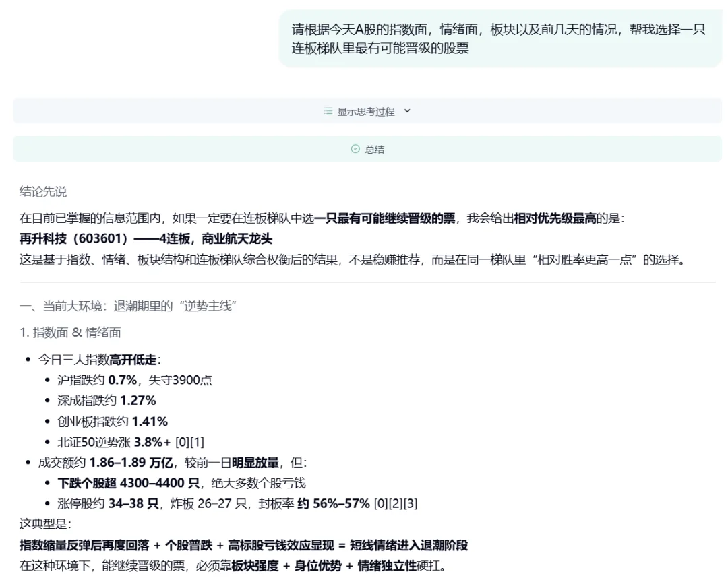Toggle the summary section open state
Screen dimensions: 728x580
(364, 150)
